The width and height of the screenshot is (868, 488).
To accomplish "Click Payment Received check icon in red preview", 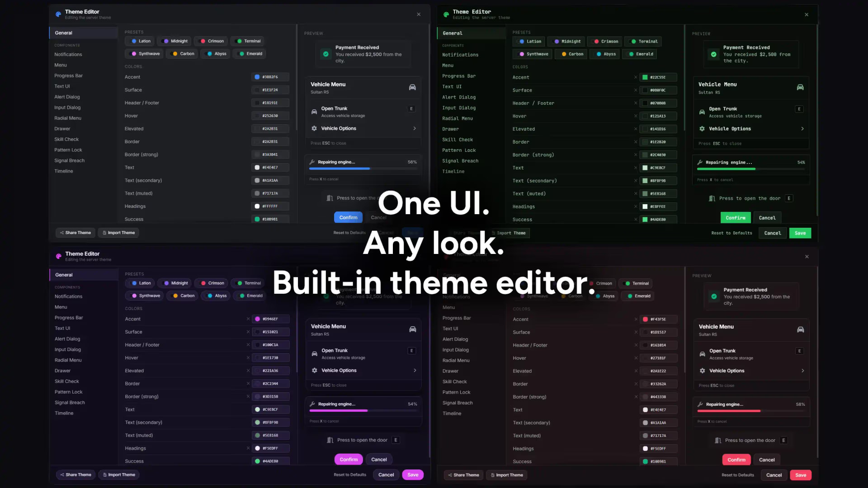I will click(x=714, y=296).
